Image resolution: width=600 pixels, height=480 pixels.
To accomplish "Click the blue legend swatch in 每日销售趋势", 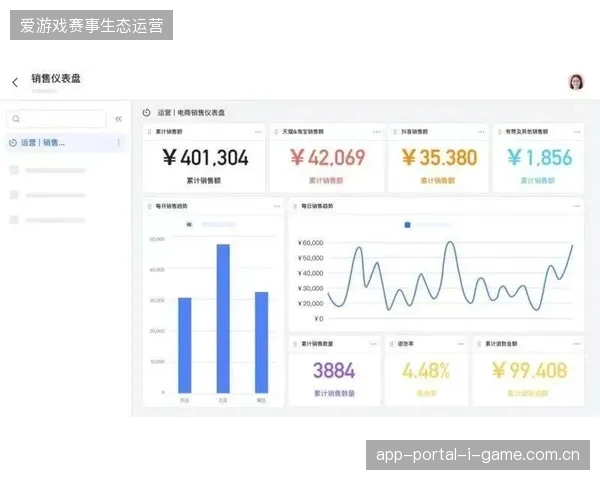I will [x=408, y=225].
